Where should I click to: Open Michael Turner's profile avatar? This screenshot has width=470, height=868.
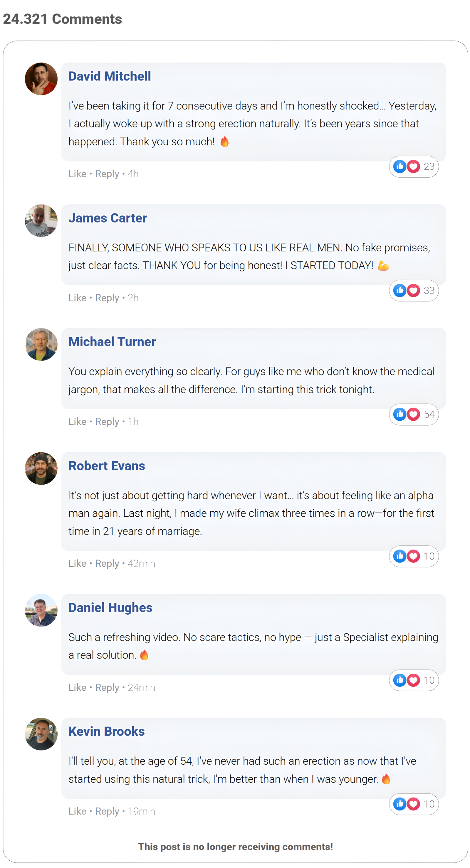[41, 344]
